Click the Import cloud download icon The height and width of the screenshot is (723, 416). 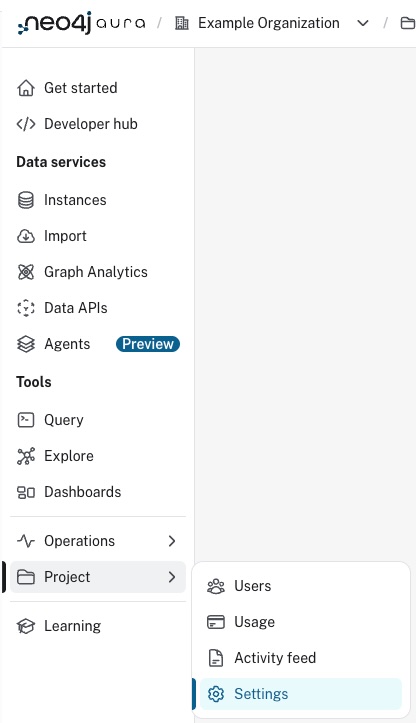coord(26,236)
